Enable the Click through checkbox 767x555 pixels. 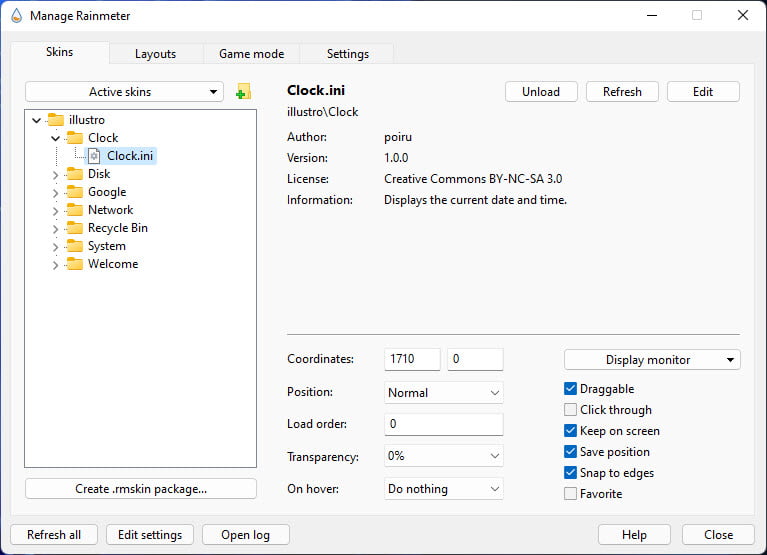coord(570,410)
